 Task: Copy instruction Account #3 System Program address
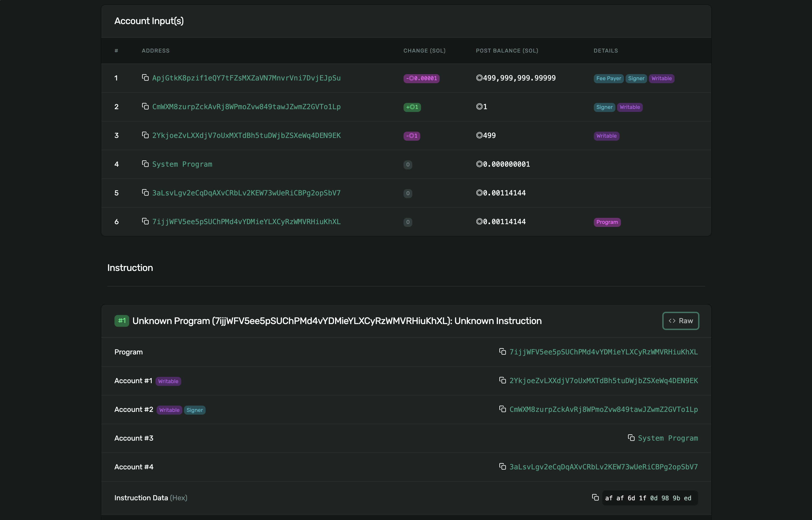click(x=631, y=438)
